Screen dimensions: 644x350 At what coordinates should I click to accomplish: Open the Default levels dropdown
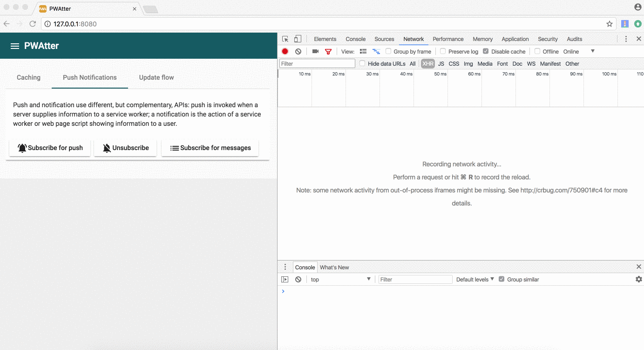(x=474, y=279)
